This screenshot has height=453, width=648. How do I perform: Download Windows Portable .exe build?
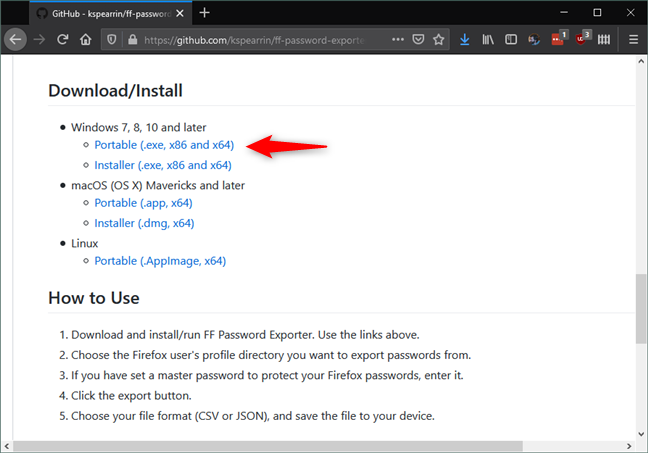tap(164, 145)
